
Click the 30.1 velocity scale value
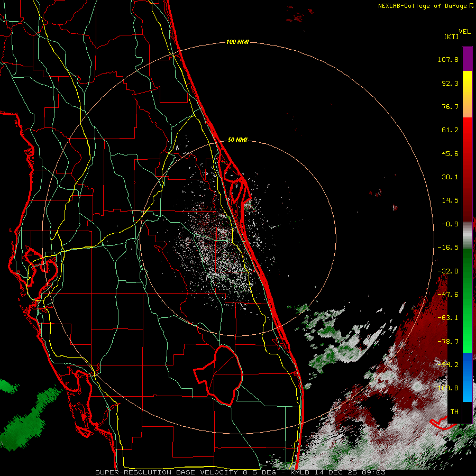(x=450, y=177)
